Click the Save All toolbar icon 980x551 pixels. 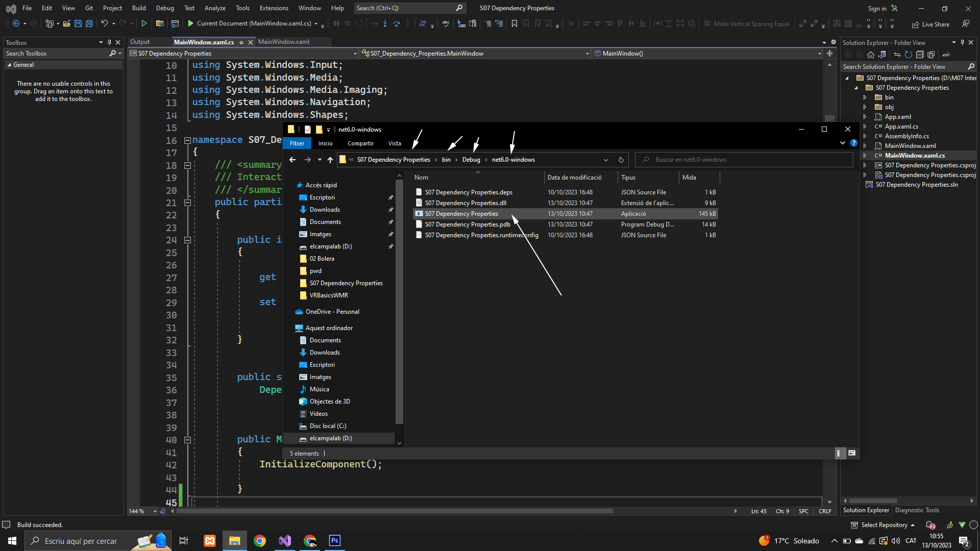[89, 23]
